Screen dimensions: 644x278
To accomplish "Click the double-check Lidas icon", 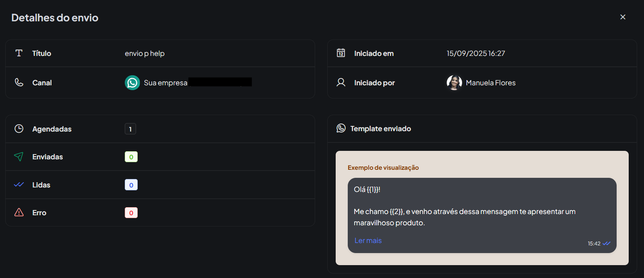I will (x=19, y=185).
